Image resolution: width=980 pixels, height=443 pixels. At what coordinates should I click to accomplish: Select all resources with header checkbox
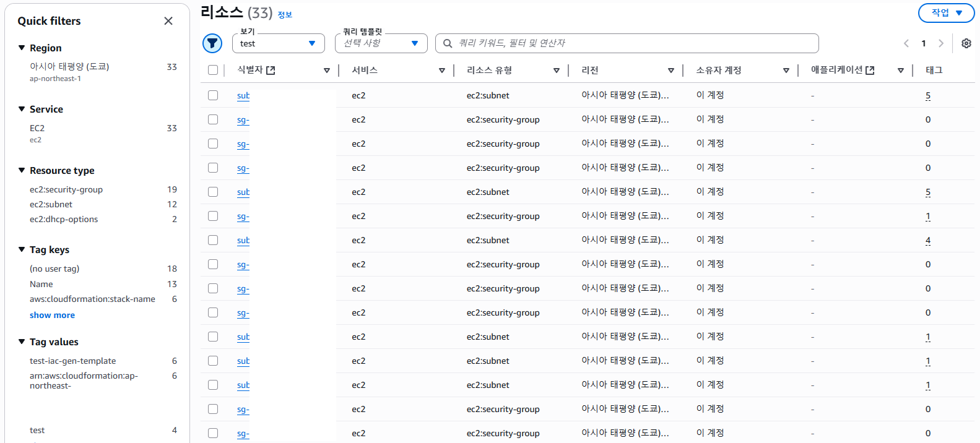(x=213, y=70)
